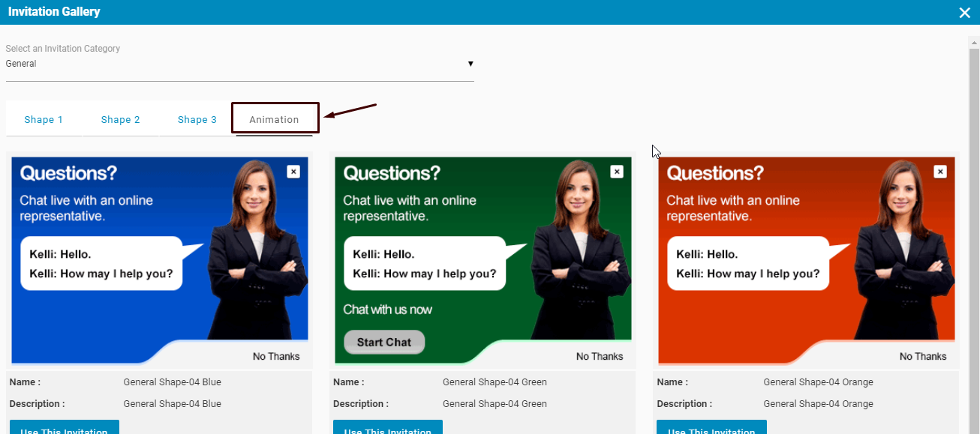The width and height of the screenshot is (980, 434).
Task: Select the orange invitation thumbnail image
Action: 807,259
